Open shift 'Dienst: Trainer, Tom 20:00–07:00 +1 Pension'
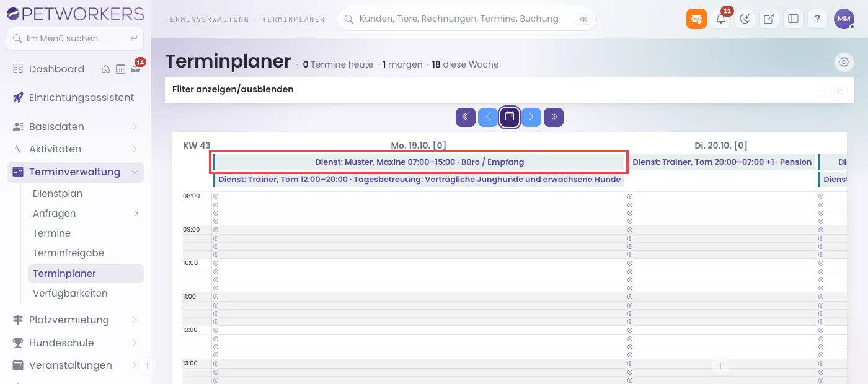The width and height of the screenshot is (868, 384). point(722,162)
